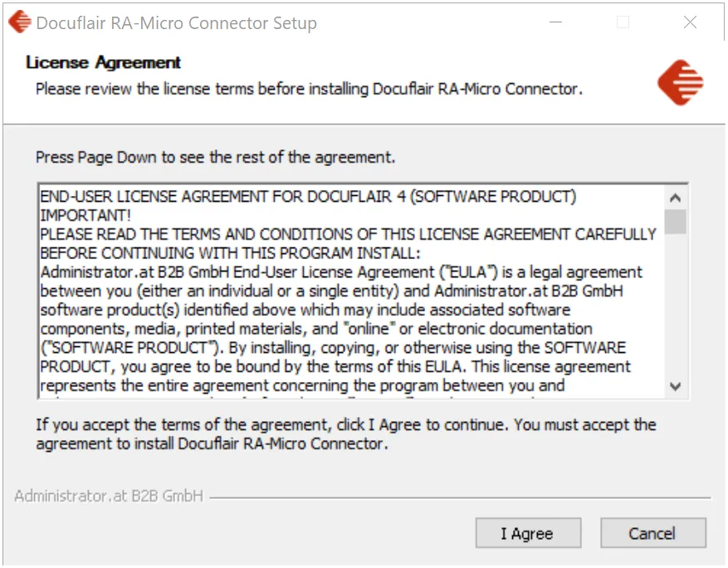Minimize the Docuflair setup window

click(x=555, y=22)
